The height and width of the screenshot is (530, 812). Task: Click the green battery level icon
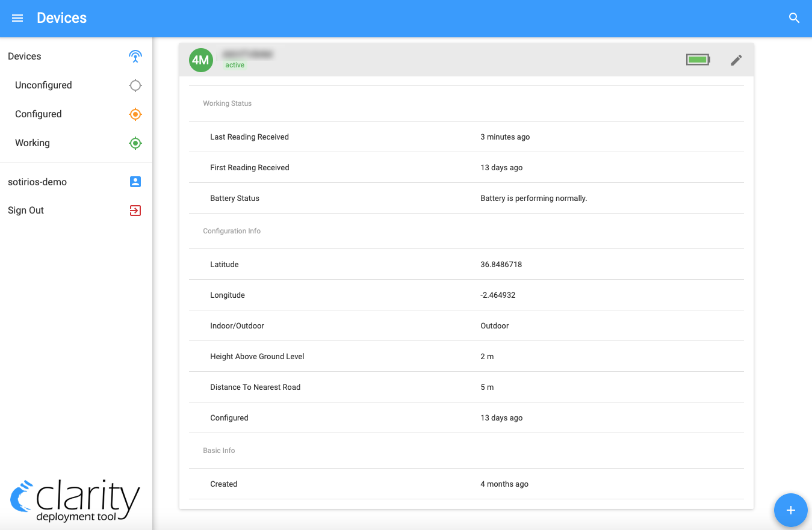pos(698,60)
